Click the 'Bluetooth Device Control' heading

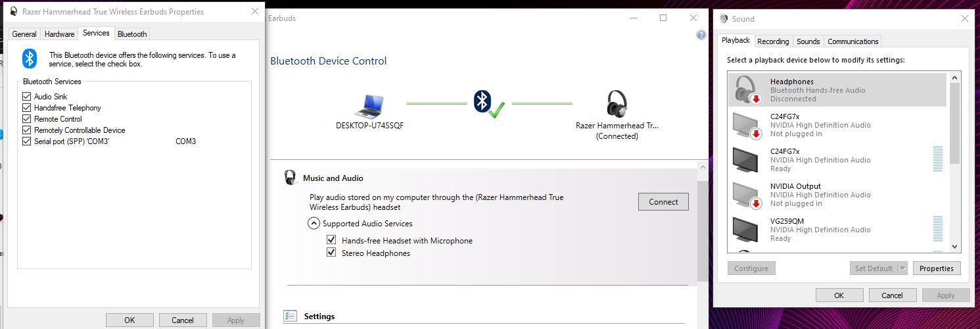point(329,61)
